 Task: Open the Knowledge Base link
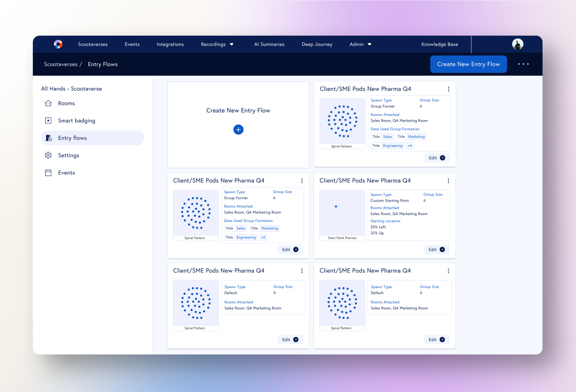click(x=440, y=44)
